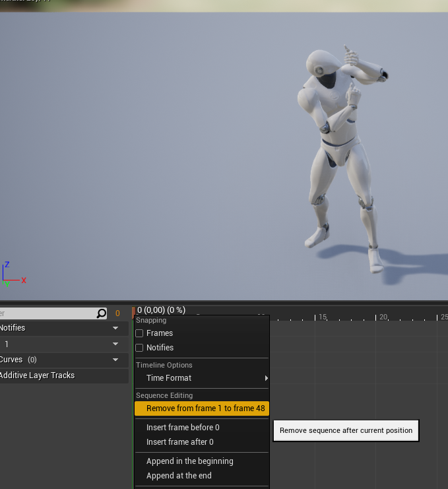Select Insert frame after 0
Viewport: 448px width, 489px height.
tap(202, 442)
